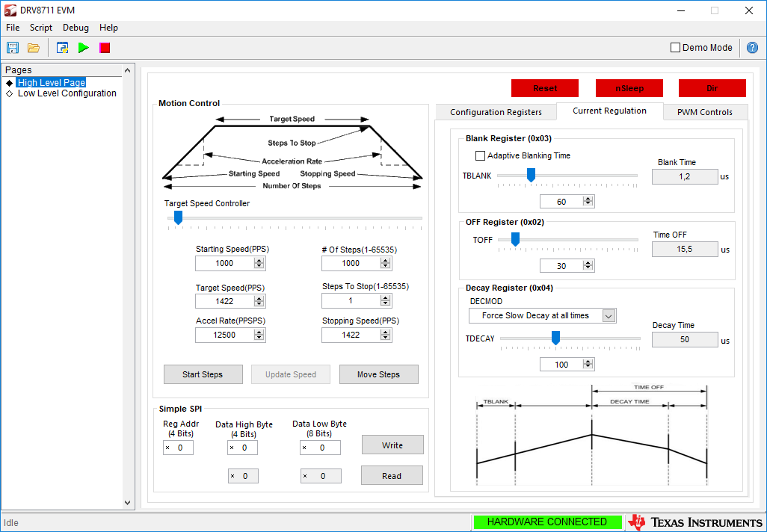Click the Steps To Stop input field
This screenshot has height=532, width=767.
tap(351, 300)
